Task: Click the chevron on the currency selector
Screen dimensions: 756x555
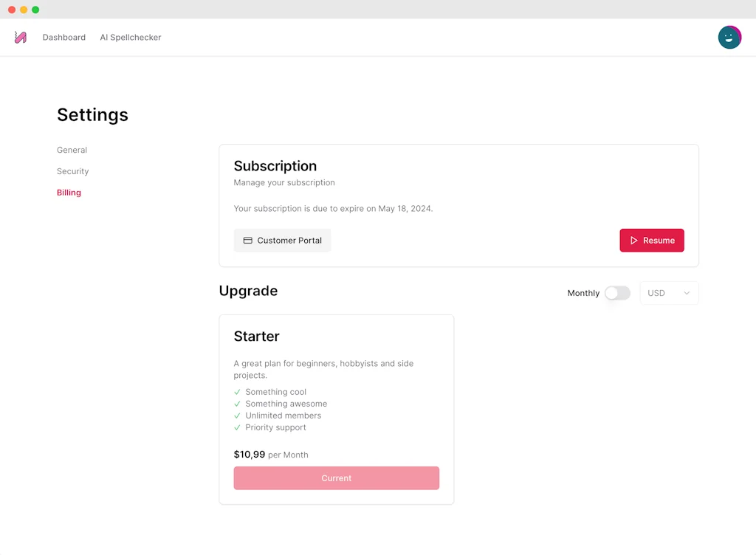Action: click(687, 293)
